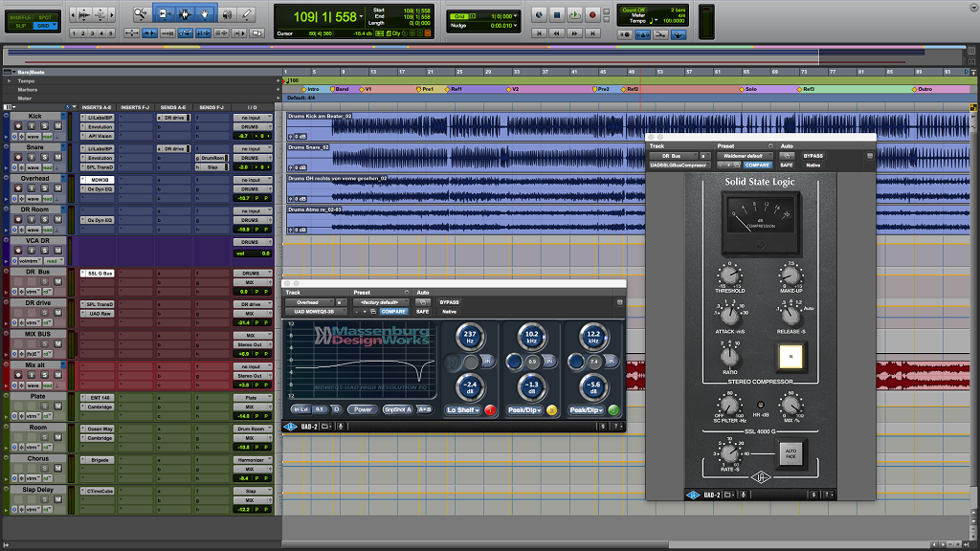Click the Kick track name
The image size is (980, 551).
pyautogui.click(x=35, y=116)
